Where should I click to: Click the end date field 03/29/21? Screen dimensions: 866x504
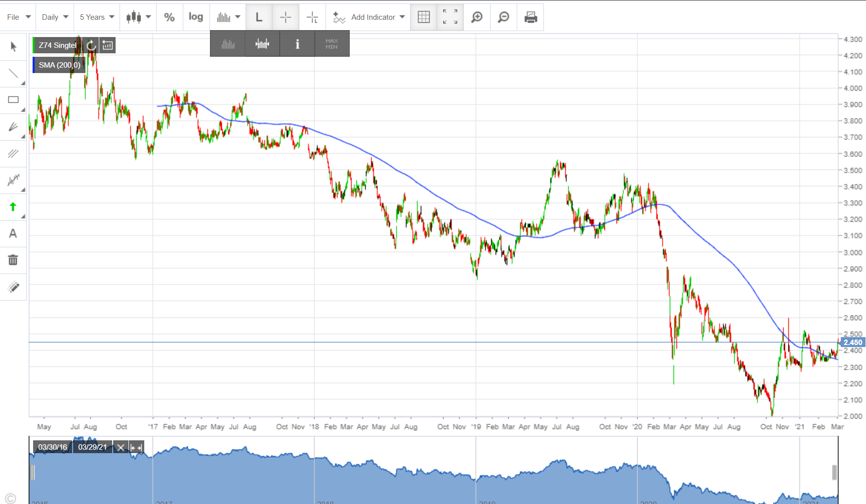92,447
